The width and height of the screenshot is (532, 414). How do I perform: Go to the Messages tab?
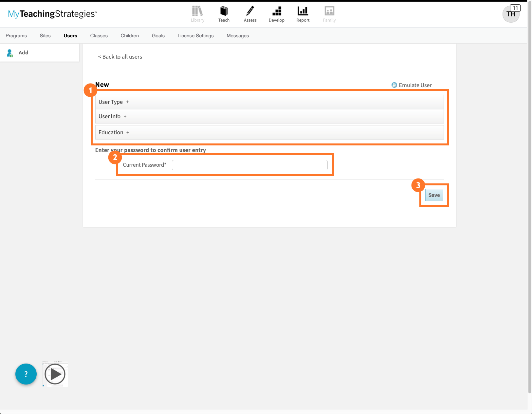pyautogui.click(x=237, y=35)
